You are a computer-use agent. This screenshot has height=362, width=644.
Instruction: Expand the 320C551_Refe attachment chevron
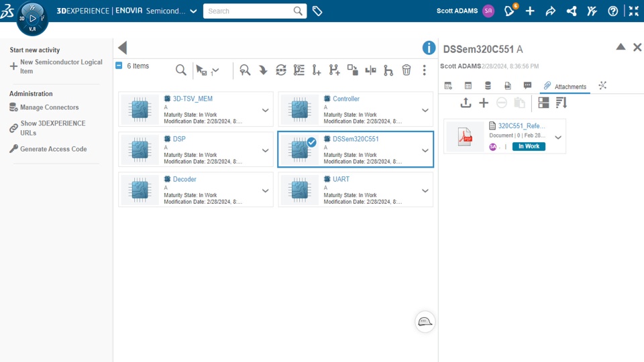(x=558, y=137)
